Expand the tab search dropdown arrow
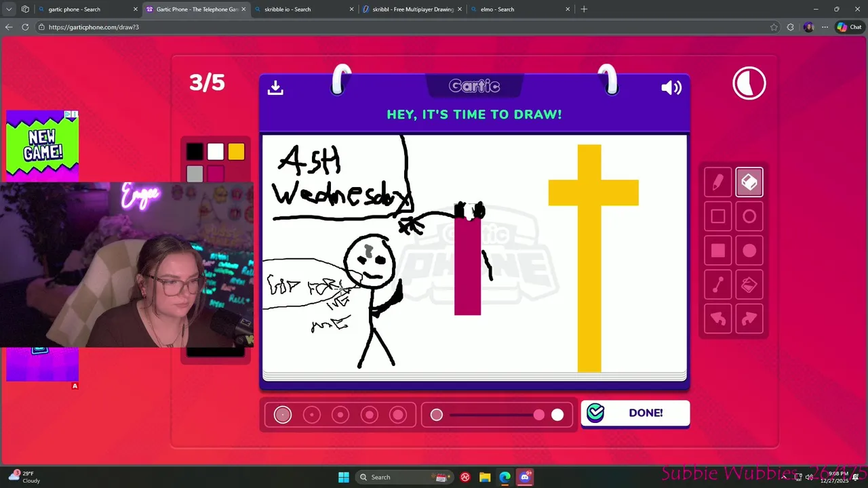The height and width of the screenshot is (488, 868). 8,9
